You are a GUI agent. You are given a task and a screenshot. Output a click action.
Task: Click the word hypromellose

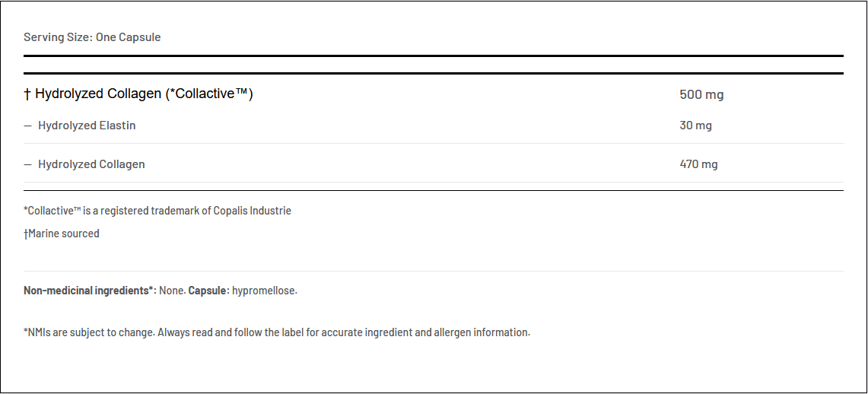pos(264,291)
